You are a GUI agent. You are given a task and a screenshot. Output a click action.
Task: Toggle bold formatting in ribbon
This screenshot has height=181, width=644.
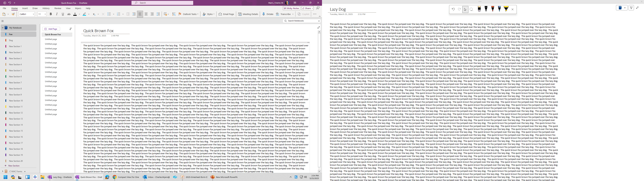pos(51,14)
